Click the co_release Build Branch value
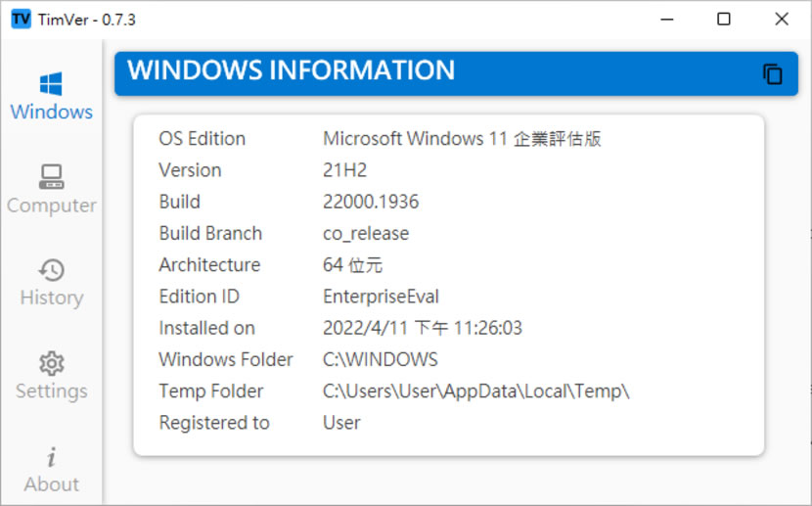This screenshot has width=812, height=506. click(366, 234)
